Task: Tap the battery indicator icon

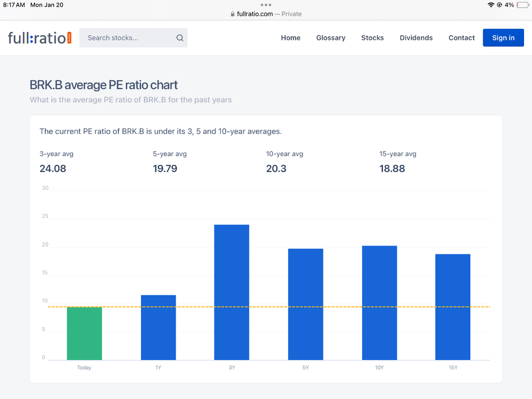Action: (x=522, y=5)
